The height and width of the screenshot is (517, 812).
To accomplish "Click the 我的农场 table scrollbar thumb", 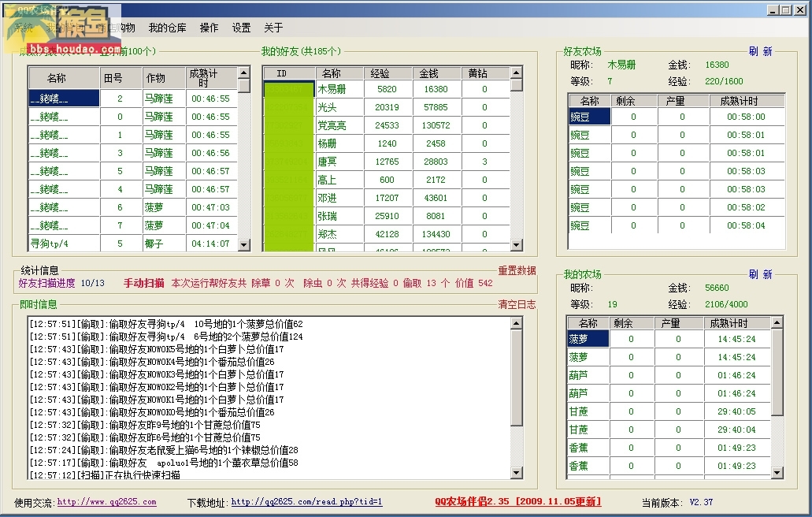I will pos(777,372).
